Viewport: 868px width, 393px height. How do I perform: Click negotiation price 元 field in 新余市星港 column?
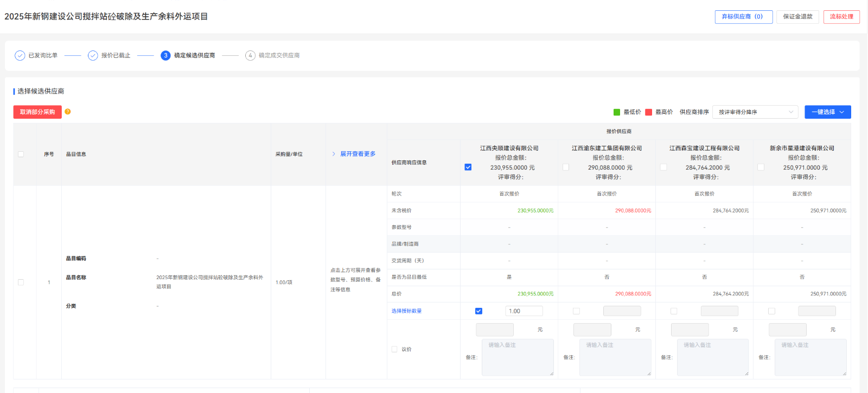tap(788, 330)
